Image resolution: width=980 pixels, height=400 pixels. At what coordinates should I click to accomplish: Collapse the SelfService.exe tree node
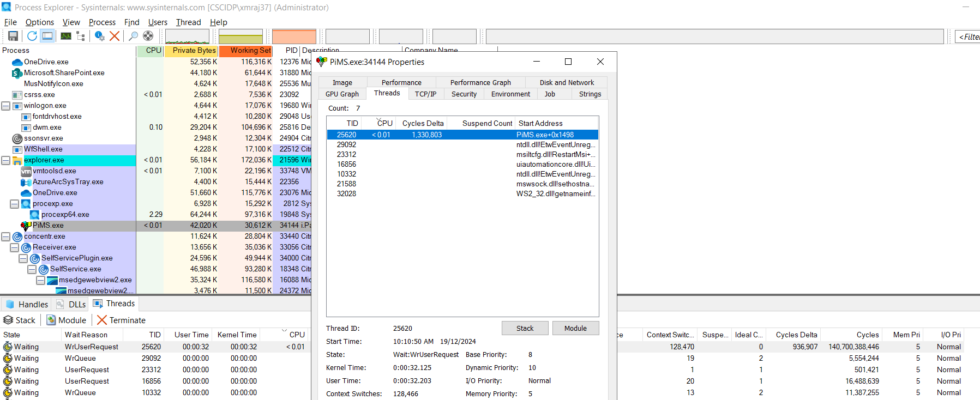point(32,269)
